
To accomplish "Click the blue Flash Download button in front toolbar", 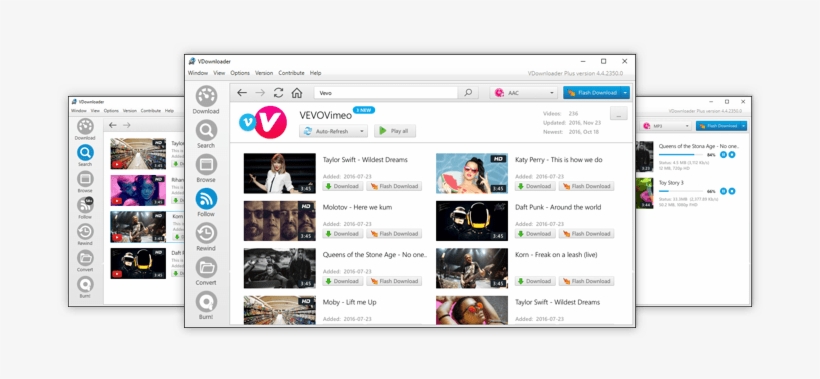I will point(591,93).
